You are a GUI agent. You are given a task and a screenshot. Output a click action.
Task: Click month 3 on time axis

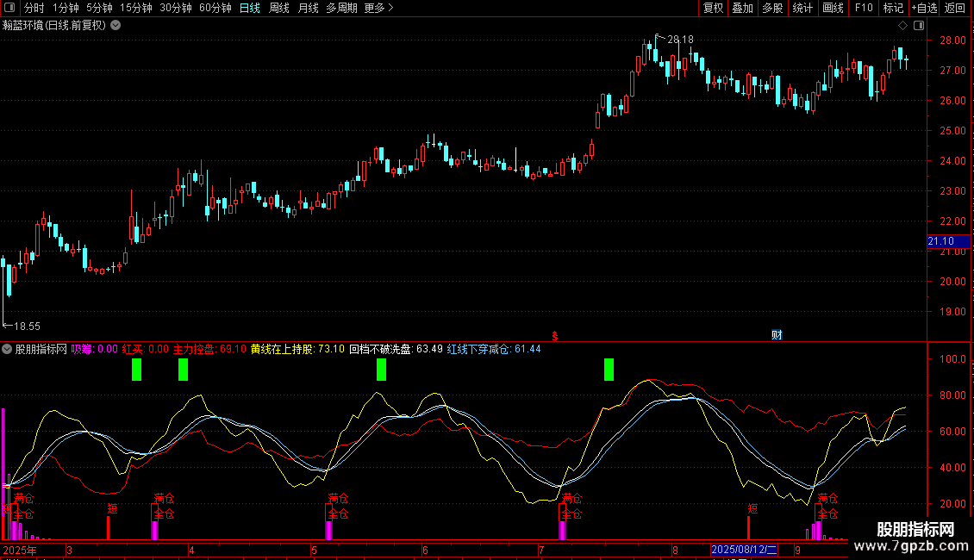[69, 550]
